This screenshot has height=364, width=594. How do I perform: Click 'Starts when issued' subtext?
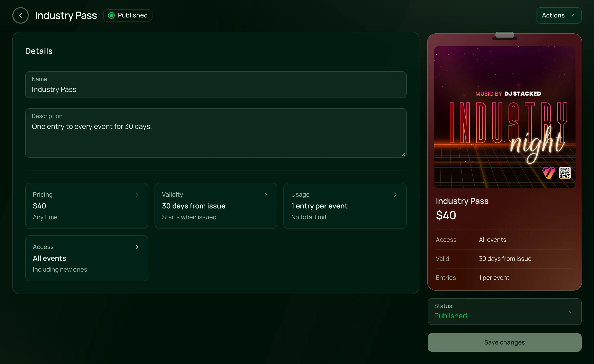(x=189, y=217)
